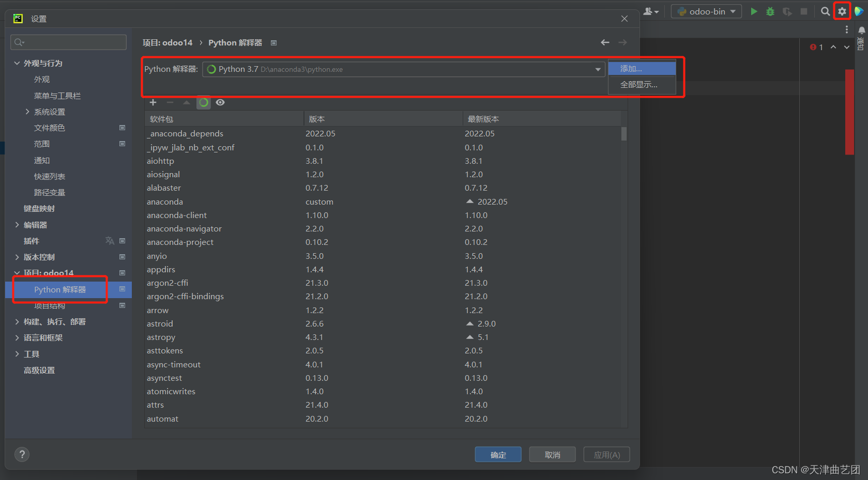Select the 插件 entry in the settings sidebar
The width and height of the screenshot is (868, 480).
pos(32,241)
